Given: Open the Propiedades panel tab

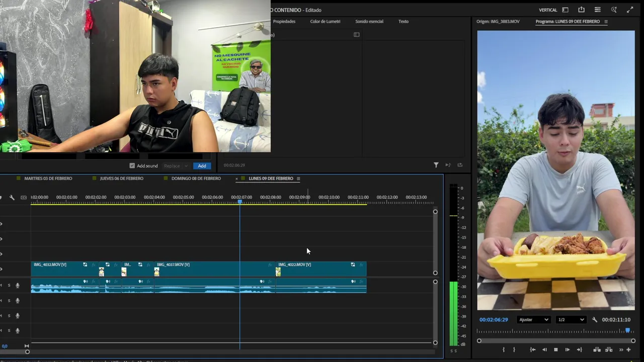Looking at the screenshot, I should [284, 22].
